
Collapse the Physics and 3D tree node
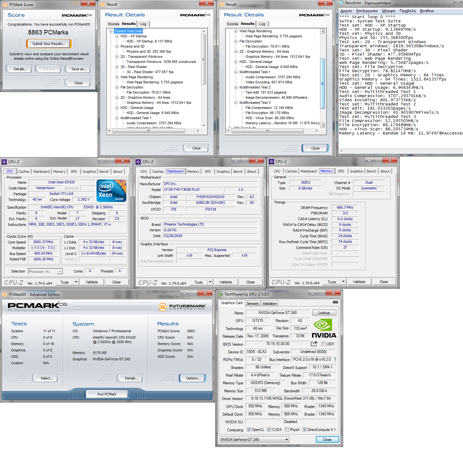(x=117, y=46)
